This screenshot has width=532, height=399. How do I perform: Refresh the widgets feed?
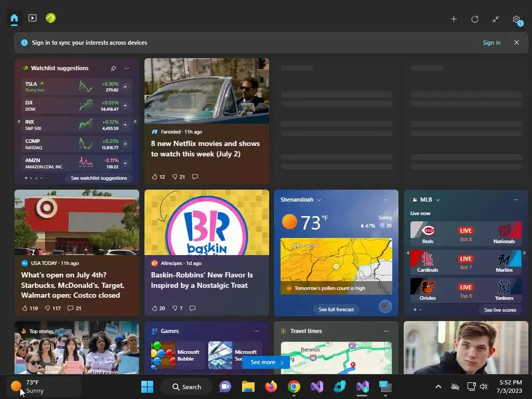tap(475, 19)
